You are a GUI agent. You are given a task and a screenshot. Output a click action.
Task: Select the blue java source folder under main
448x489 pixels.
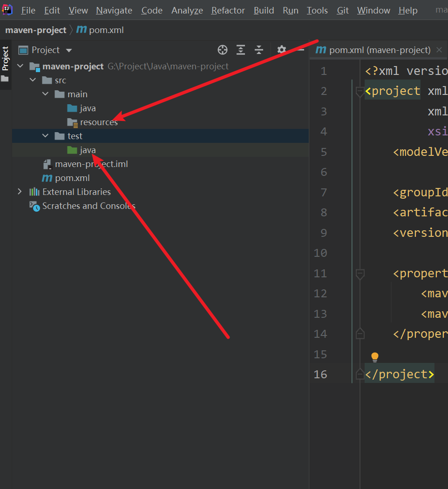[x=88, y=108]
